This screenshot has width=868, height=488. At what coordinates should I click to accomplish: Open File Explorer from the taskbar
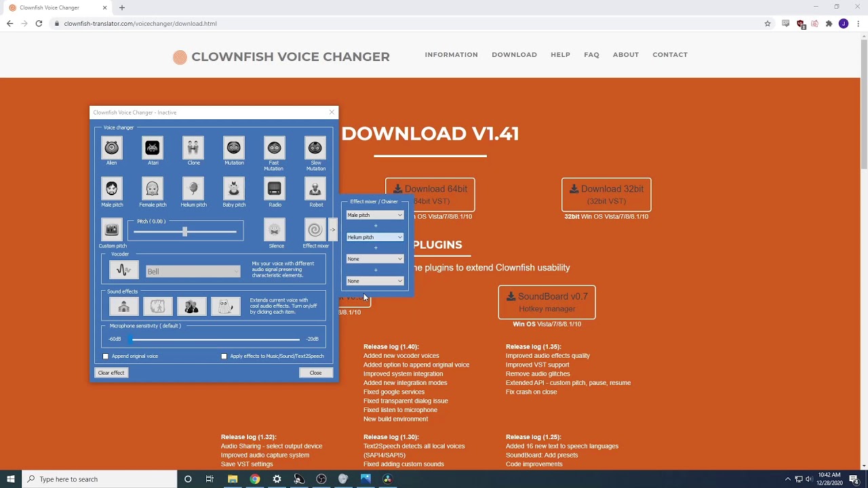(x=233, y=479)
